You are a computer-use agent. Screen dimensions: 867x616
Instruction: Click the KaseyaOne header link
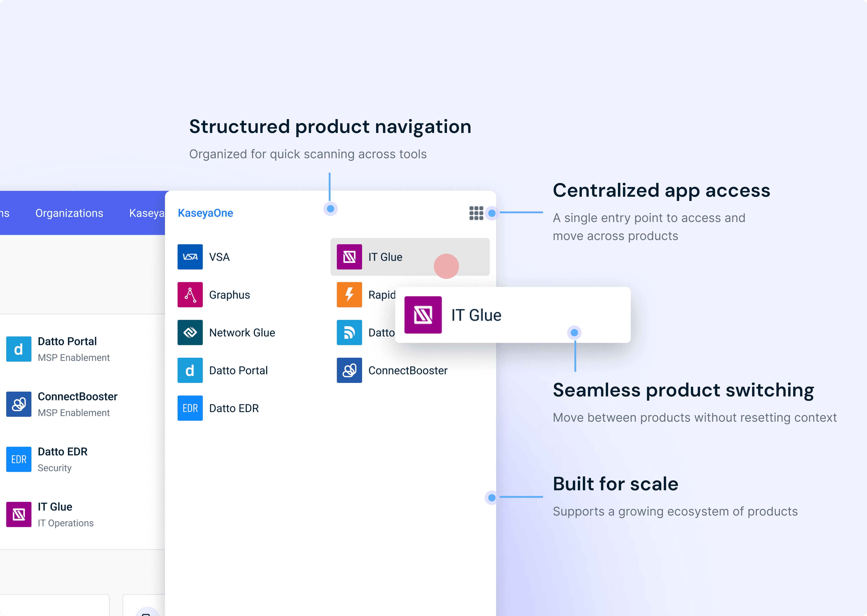coord(205,213)
